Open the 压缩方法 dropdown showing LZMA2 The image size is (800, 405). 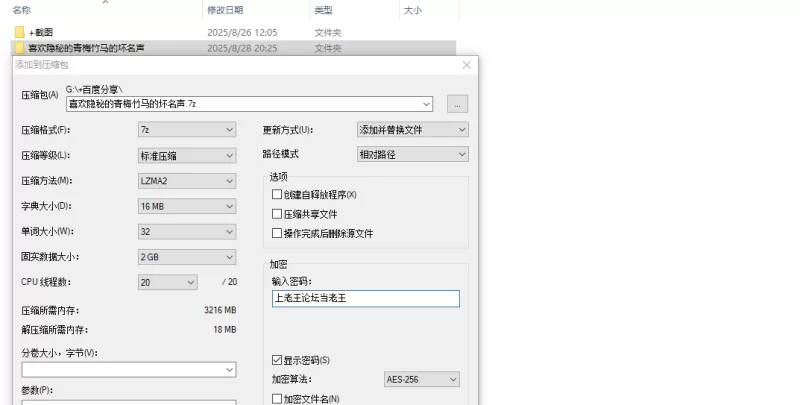click(187, 181)
